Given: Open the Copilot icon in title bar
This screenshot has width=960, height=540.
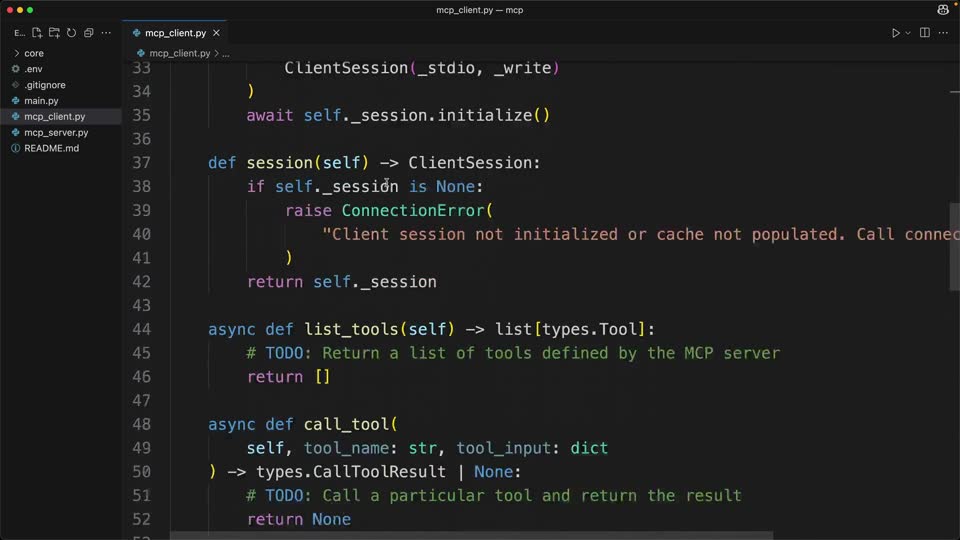Looking at the screenshot, I should 943,10.
